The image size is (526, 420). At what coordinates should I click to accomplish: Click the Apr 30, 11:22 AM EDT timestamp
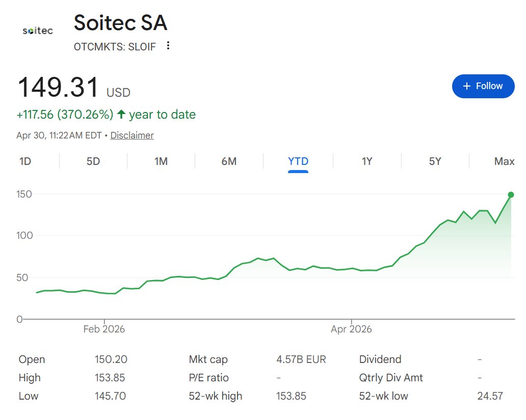point(59,135)
